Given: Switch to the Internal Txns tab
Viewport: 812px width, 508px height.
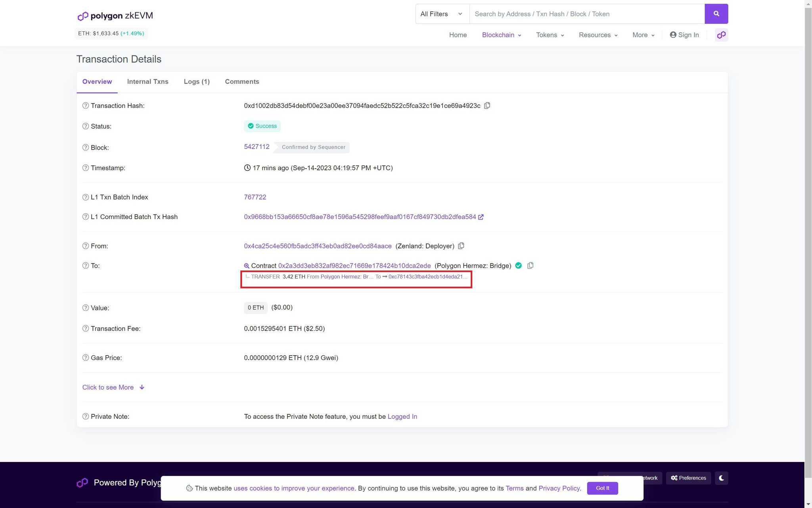Looking at the screenshot, I should click(148, 82).
